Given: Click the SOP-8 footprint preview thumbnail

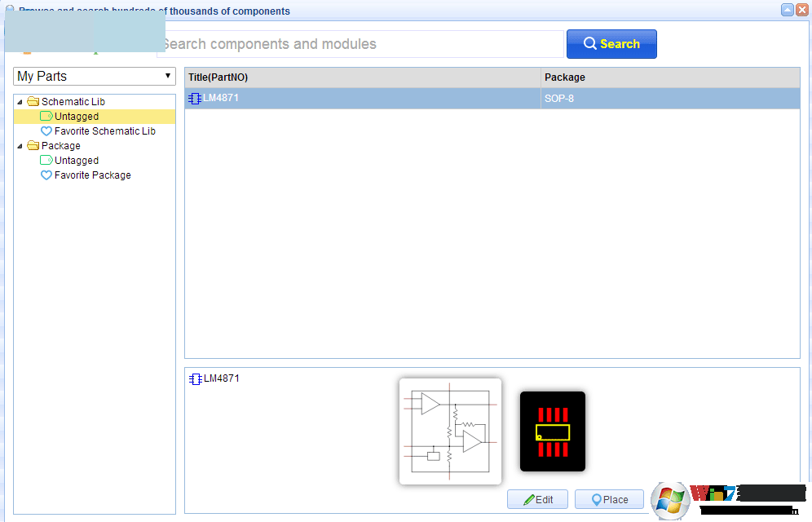Looking at the screenshot, I should [553, 431].
